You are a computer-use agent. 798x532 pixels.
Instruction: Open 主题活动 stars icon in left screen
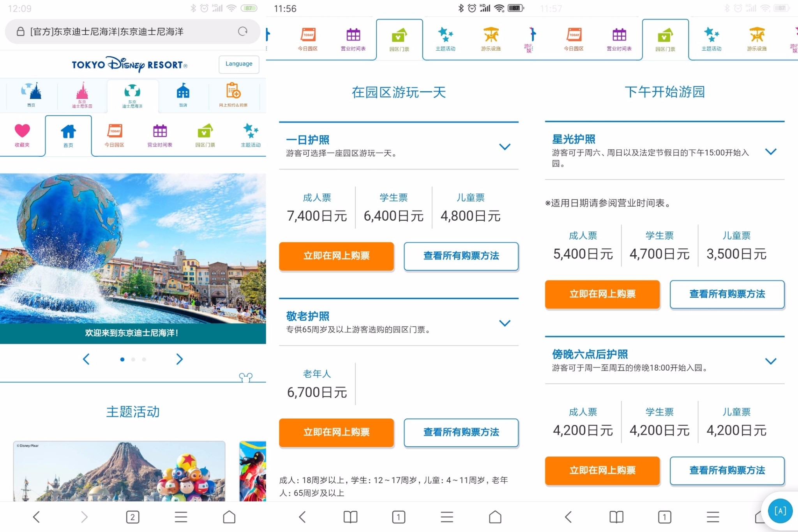(251, 135)
